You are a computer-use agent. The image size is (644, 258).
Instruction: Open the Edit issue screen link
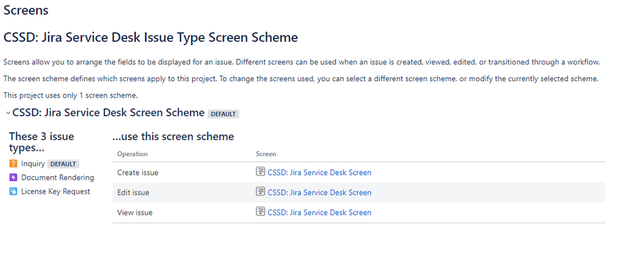pos(319,192)
